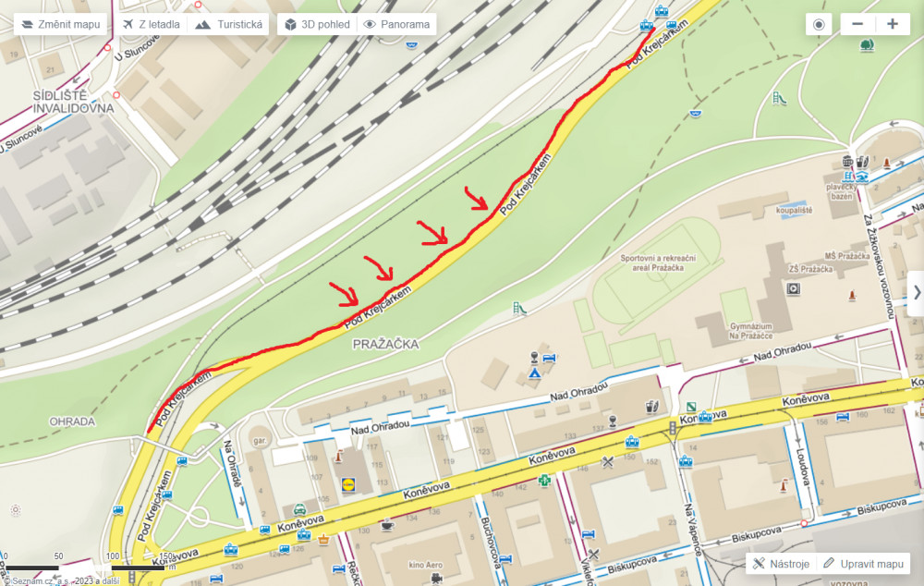Click the map scale bar

coord(85,568)
